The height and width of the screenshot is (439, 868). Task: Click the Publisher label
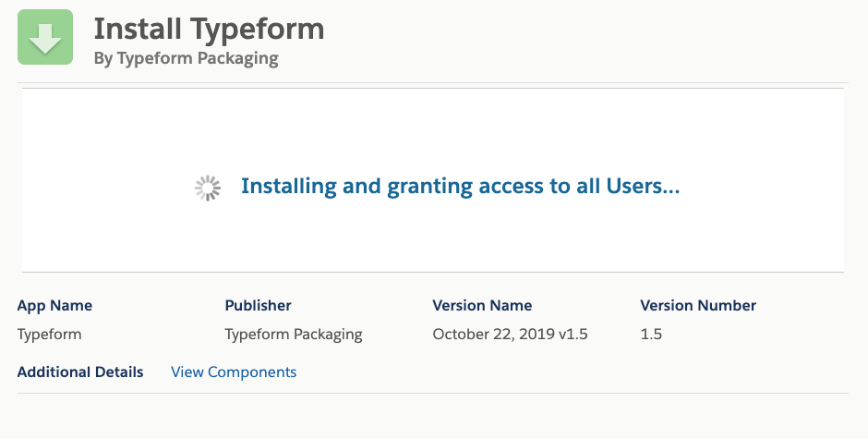coord(258,305)
